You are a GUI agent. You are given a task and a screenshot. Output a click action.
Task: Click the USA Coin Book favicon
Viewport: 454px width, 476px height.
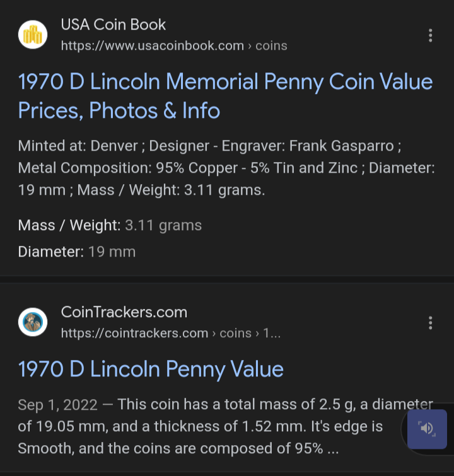[x=33, y=35]
